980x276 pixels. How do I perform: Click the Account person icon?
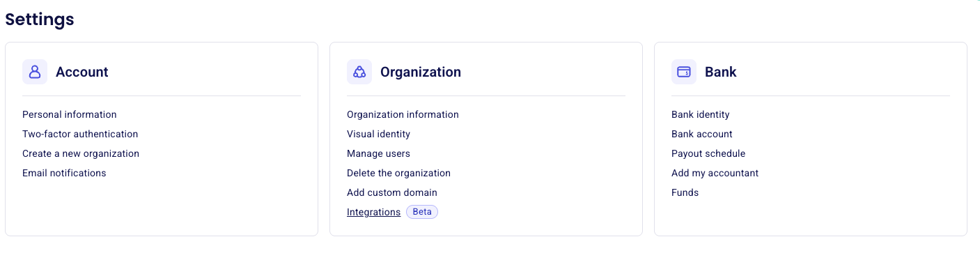35,72
